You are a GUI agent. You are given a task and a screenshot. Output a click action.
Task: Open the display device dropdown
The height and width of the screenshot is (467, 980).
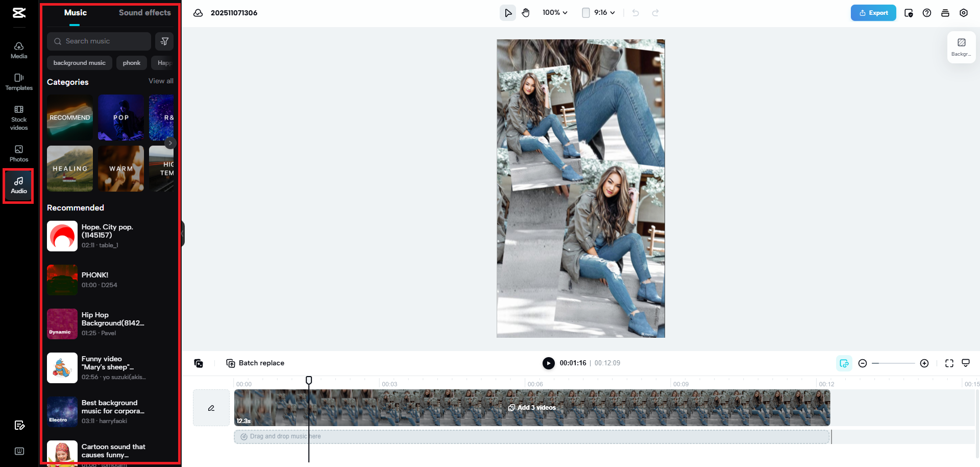pyautogui.click(x=966, y=363)
